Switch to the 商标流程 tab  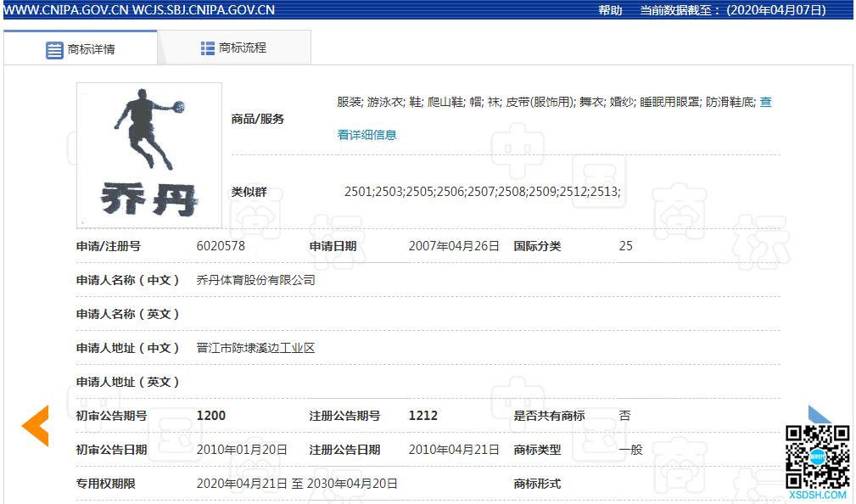233,48
